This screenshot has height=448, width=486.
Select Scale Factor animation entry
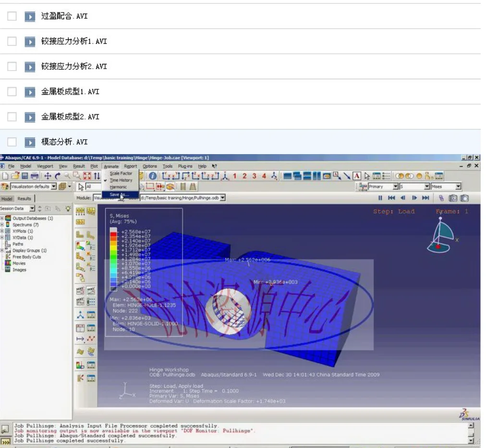point(121,173)
